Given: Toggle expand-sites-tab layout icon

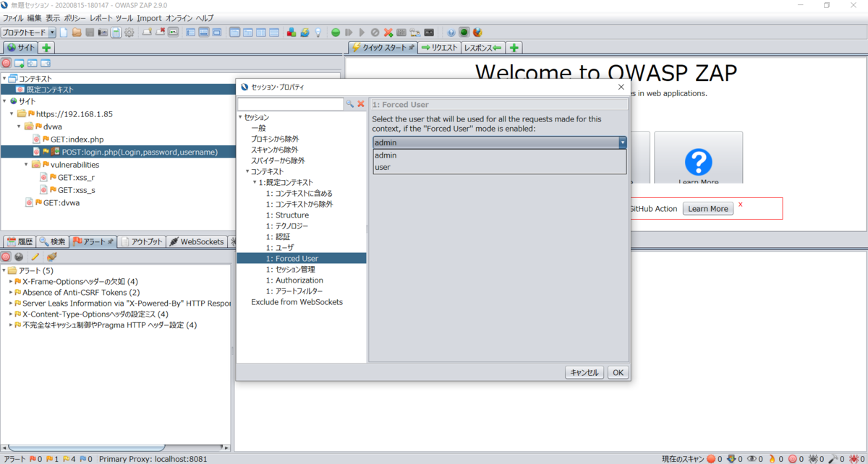Looking at the screenshot, I should (x=191, y=33).
